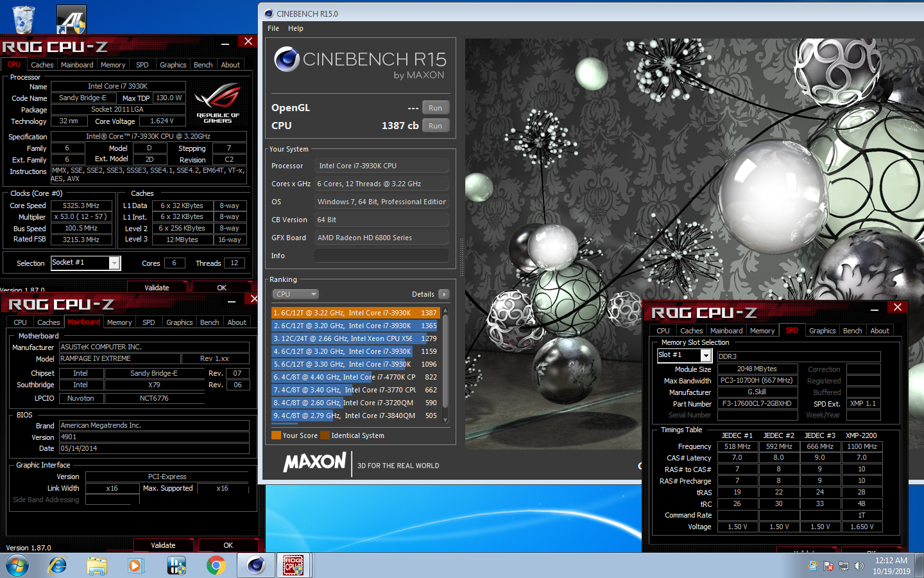Open About tab in SPD CPU-Z window
The image size is (924, 578).
(880, 331)
